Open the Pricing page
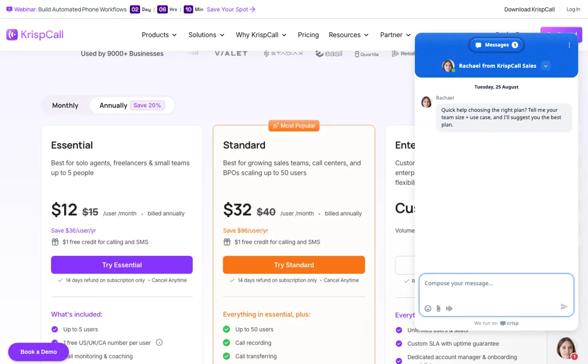Image resolution: width=588 pixels, height=364 pixels. click(308, 35)
